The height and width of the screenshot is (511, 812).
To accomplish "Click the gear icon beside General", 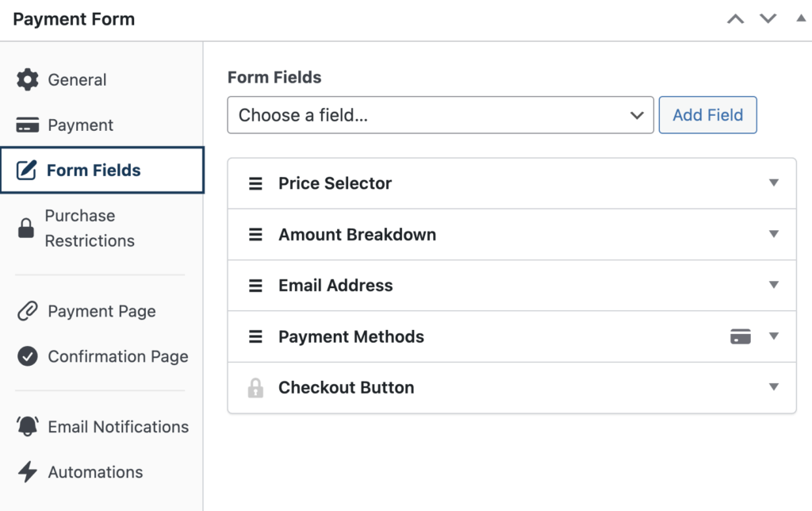I will [28, 79].
